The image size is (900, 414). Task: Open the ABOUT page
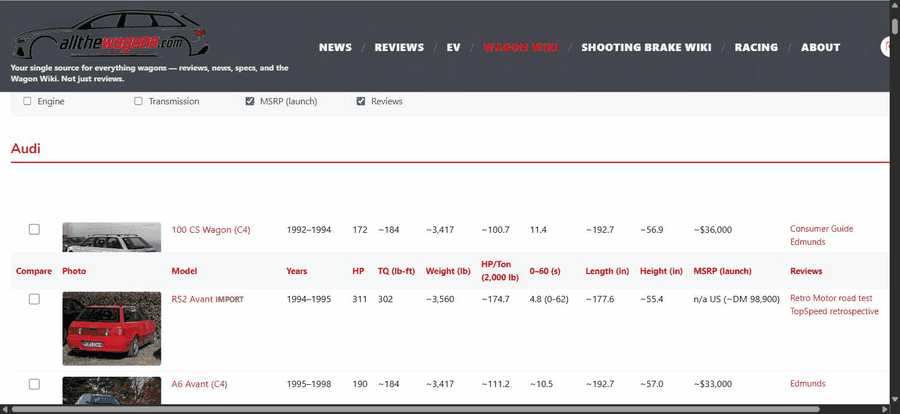click(x=820, y=48)
